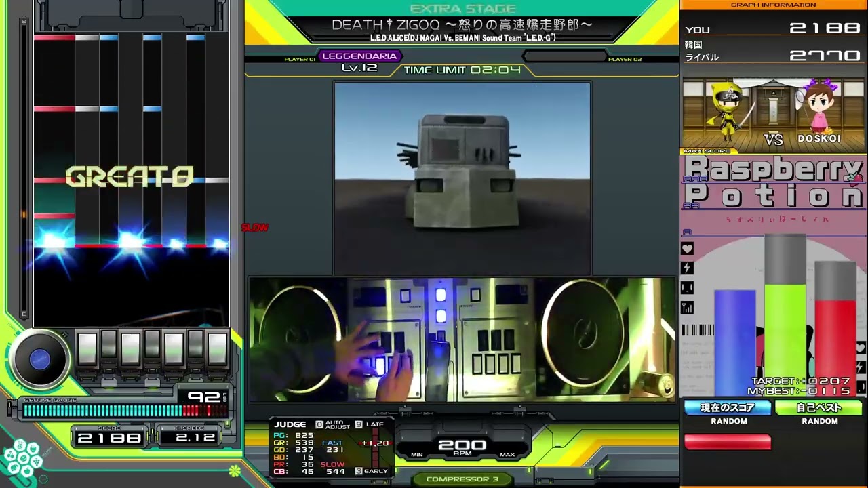This screenshot has width=868, height=488.
Task: Click the GR count 538
Action: point(304,443)
